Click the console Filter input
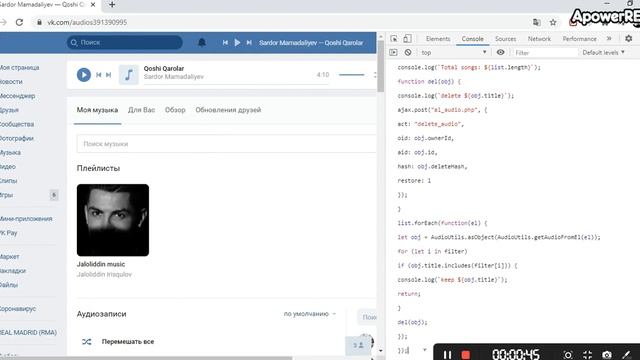The height and width of the screenshot is (360, 640). click(545, 53)
